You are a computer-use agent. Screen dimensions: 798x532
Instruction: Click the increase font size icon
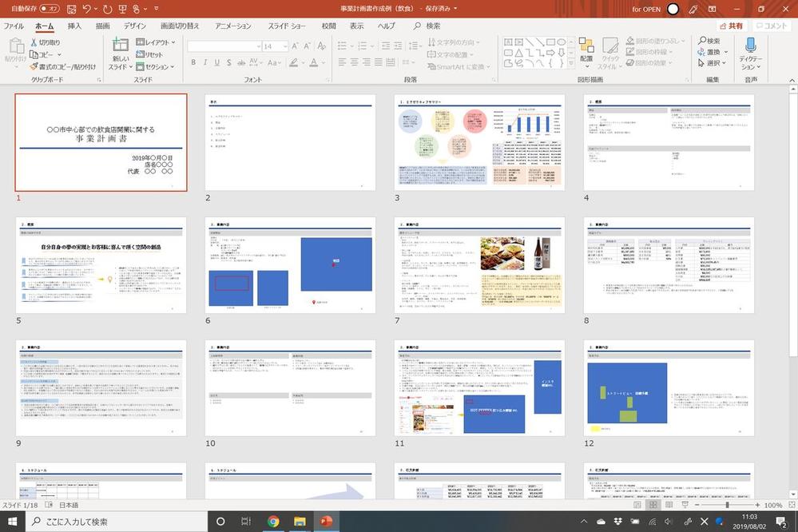coord(296,46)
